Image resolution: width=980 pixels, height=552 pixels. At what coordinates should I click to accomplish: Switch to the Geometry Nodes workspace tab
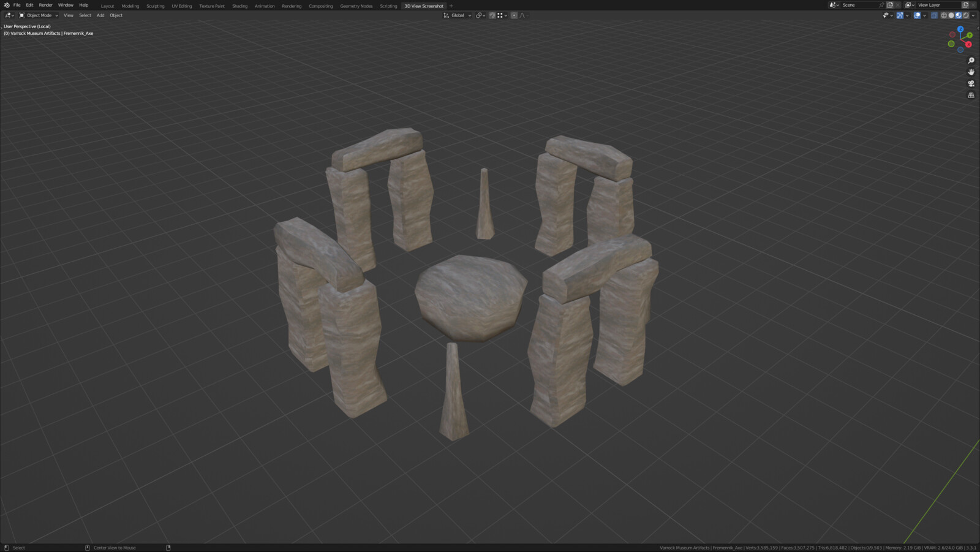pos(356,6)
